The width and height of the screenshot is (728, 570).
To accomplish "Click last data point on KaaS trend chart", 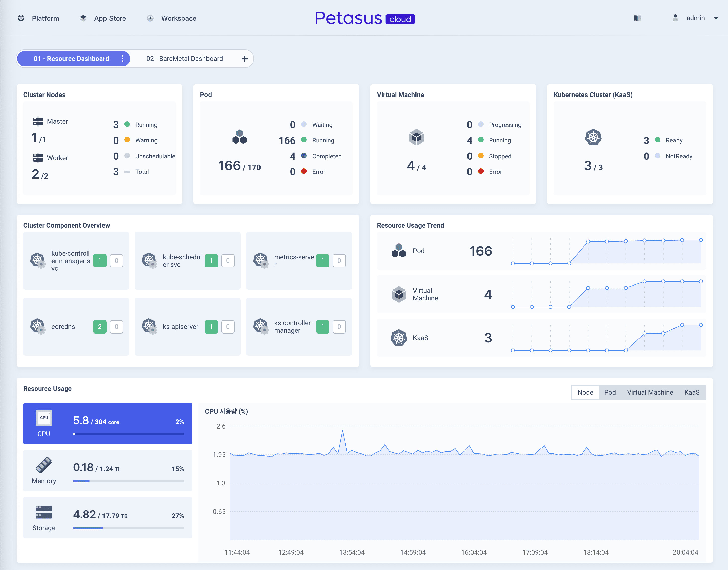I will (701, 325).
